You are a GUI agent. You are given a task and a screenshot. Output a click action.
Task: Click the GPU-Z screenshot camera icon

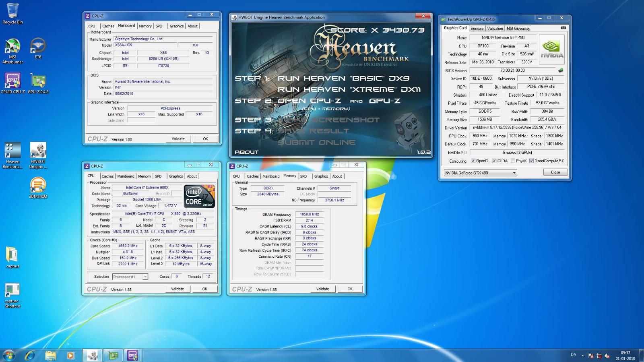tap(563, 28)
